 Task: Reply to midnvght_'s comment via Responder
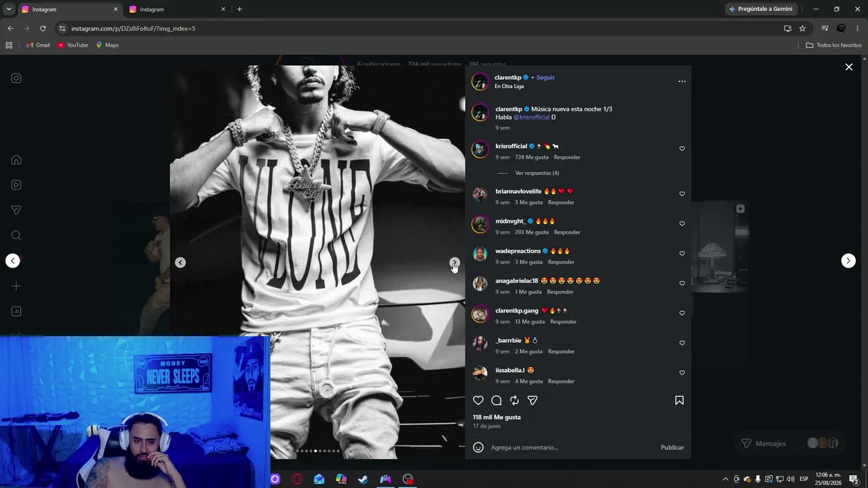coord(567,232)
